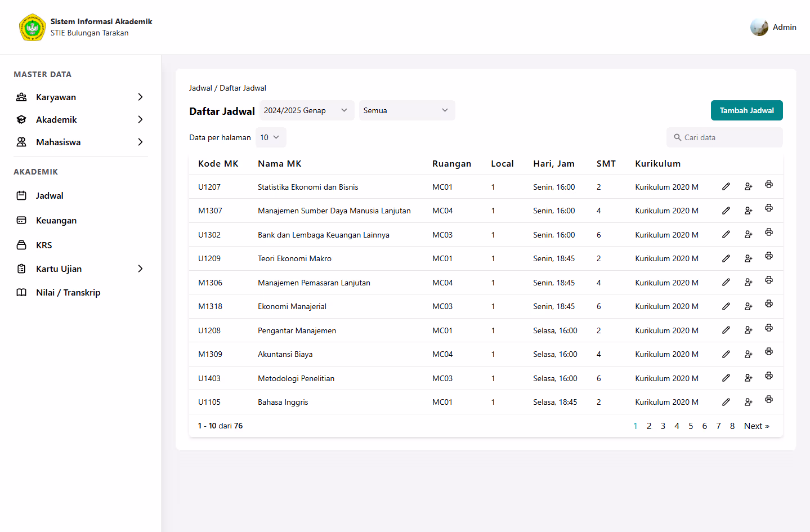The image size is (810, 532).
Task: Click the Admin avatar picture
Action: click(759, 27)
